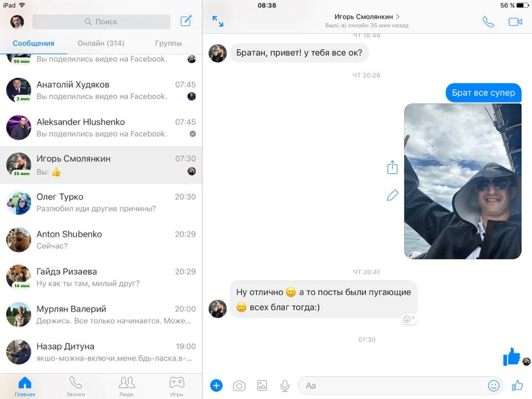Click the Поиск search field
532x399 pixels.
tap(101, 22)
